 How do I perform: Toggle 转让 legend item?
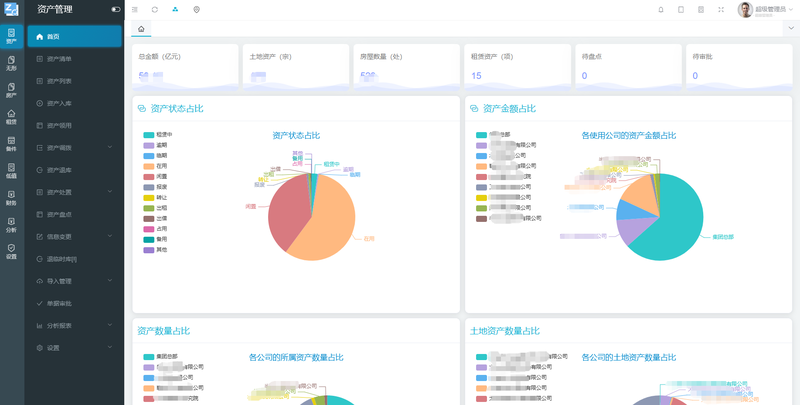click(x=155, y=197)
